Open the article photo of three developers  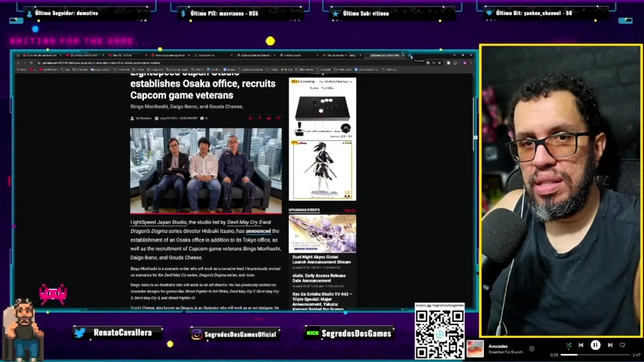click(206, 171)
